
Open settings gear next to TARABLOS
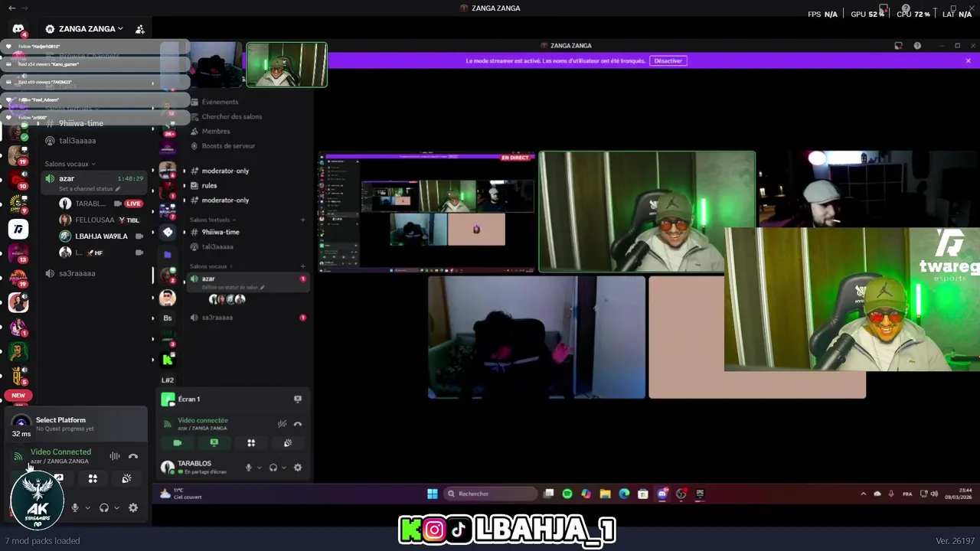coord(298,468)
